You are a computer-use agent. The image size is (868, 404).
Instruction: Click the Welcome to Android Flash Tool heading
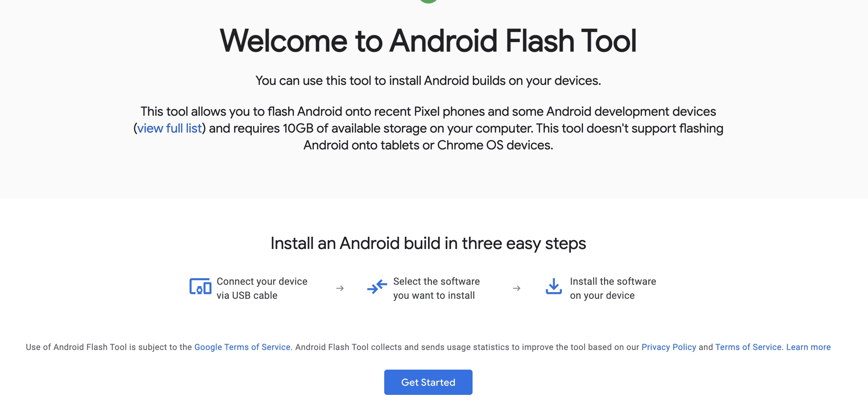click(x=428, y=41)
